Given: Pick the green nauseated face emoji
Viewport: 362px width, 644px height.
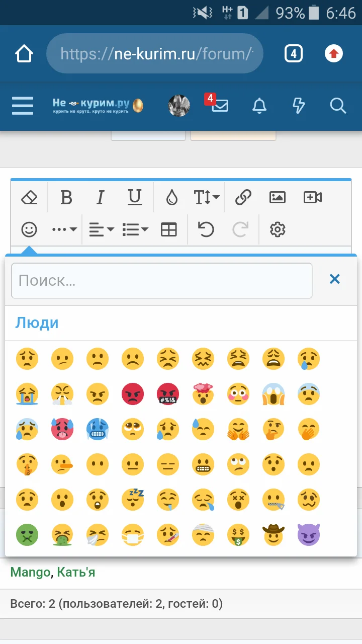Looking at the screenshot, I should pyautogui.click(x=27, y=535).
